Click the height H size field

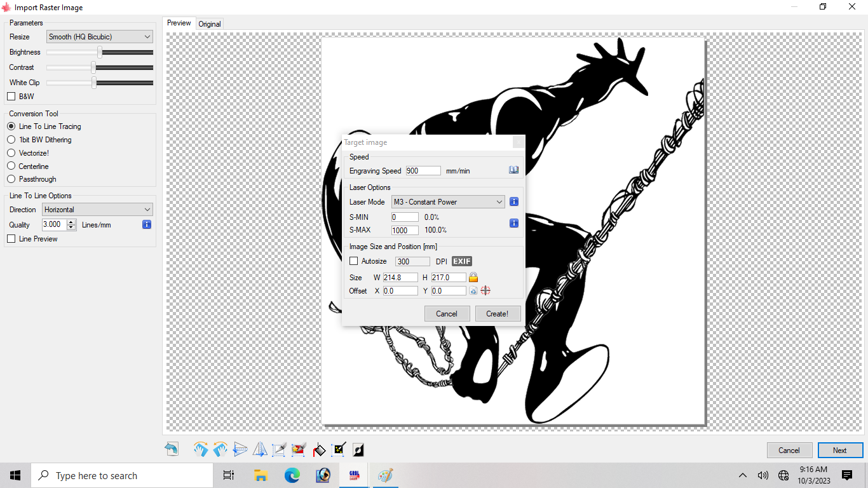click(x=449, y=278)
